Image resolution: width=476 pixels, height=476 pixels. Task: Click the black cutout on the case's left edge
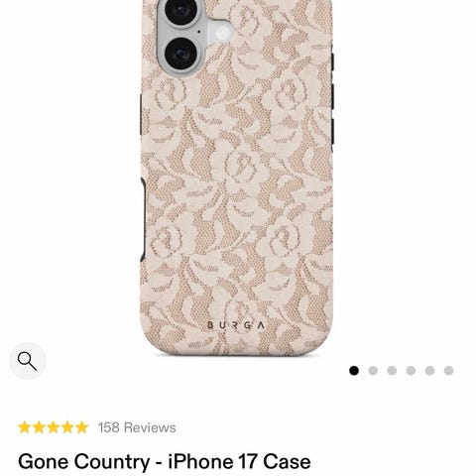coord(143,219)
